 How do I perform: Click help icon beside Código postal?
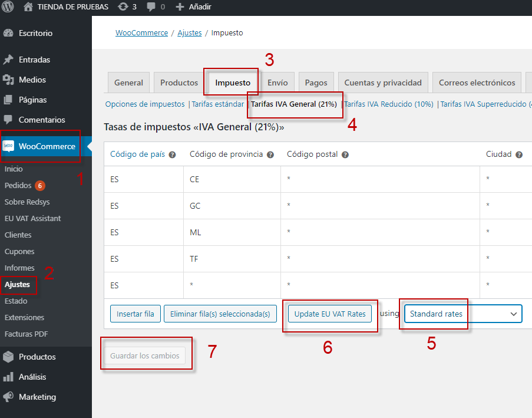tap(345, 155)
